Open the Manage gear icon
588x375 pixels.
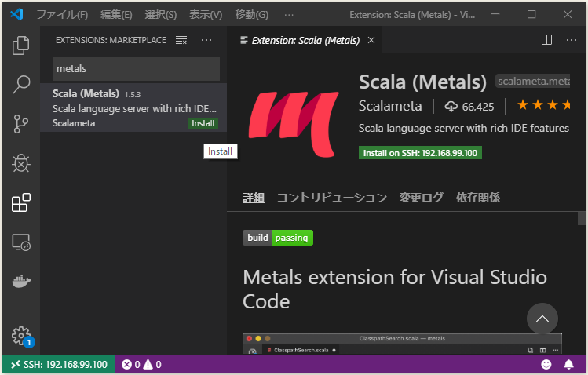coord(21,336)
